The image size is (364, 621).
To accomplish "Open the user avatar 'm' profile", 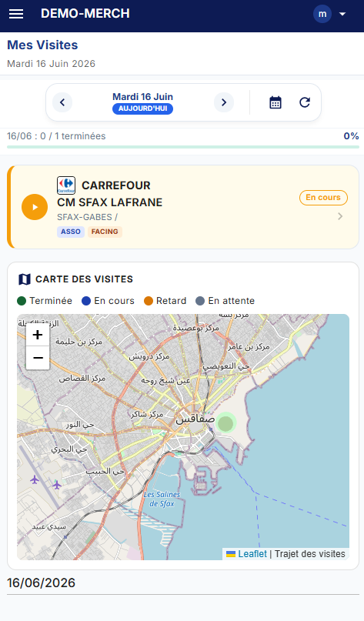I will pyautogui.click(x=322, y=15).
